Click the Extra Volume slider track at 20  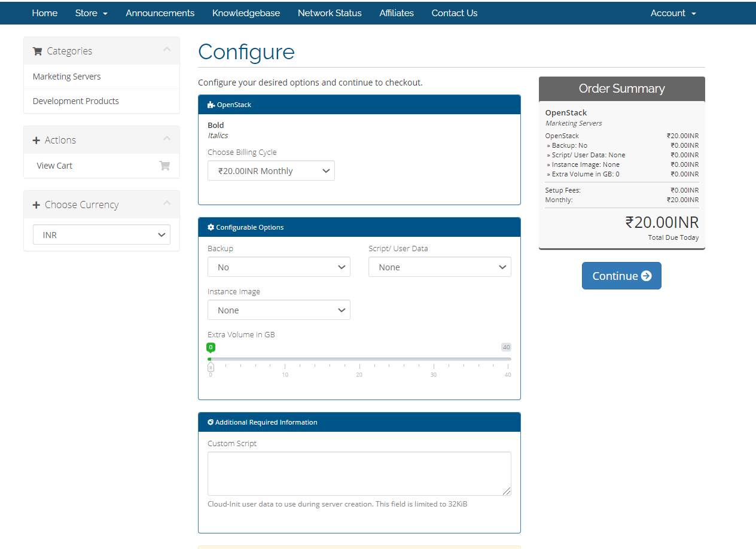click(359, 359)
